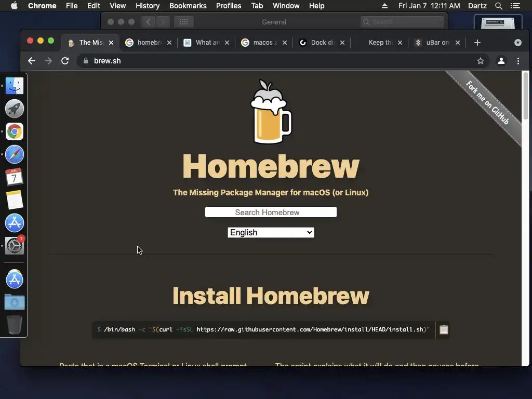The image size is (532, 399).
Task: Open the Bookmarks menu
Action: click(188, 6)
